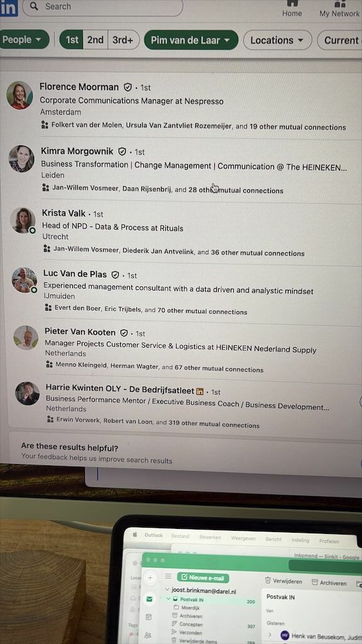Open the Bestand menu in Outlook
Viewport: 362px width, 644px height.
pos(180,536)
